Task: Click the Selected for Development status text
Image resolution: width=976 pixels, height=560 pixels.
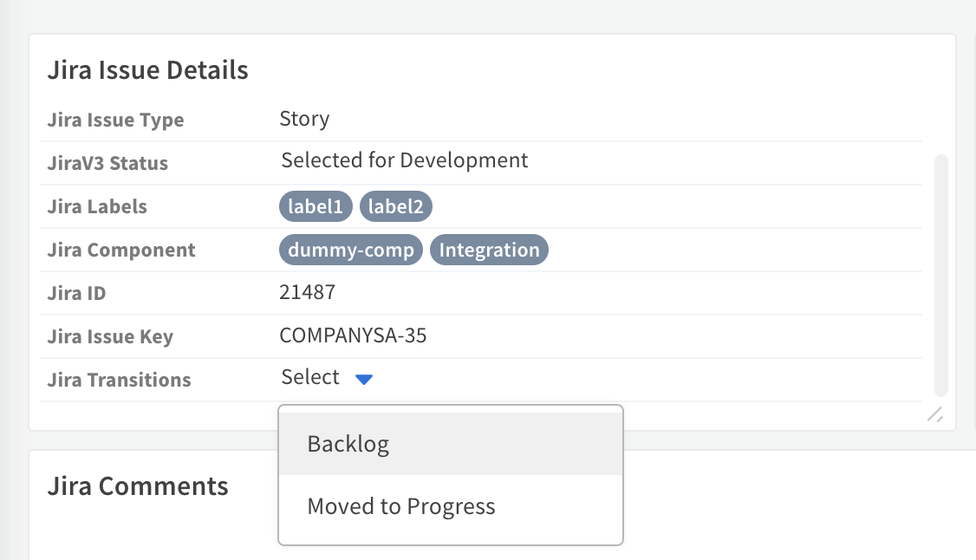Action: 403,160
